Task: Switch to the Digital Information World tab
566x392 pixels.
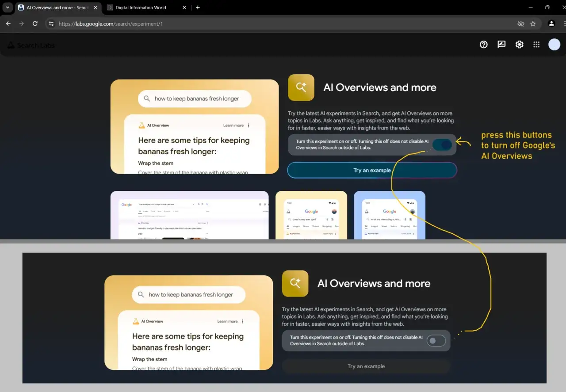Action: pyautogui.click(x=141, y=8)
